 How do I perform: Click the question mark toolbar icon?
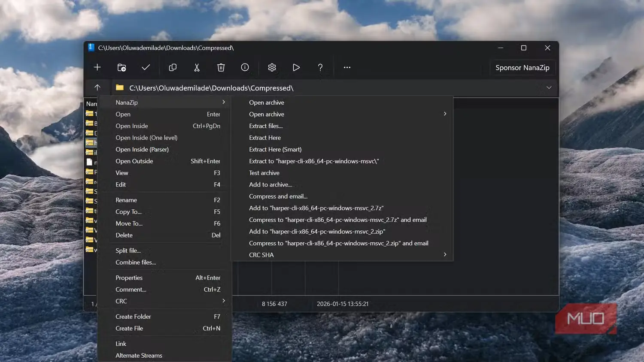[320, 67]
